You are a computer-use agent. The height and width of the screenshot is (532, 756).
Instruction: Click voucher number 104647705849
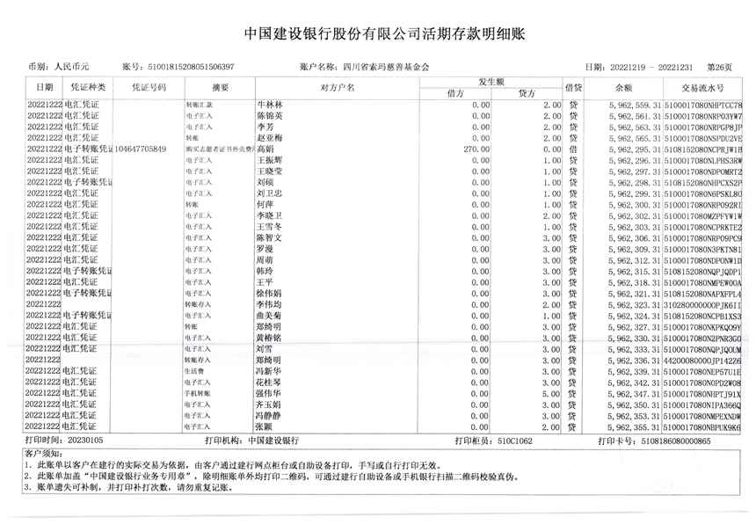point(141,149)
